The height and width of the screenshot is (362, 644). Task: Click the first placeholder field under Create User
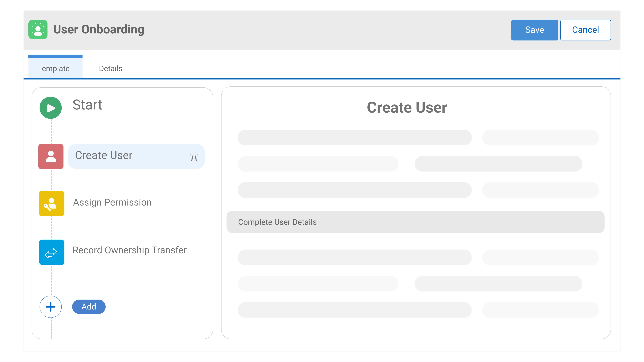click(x=354, y=137)
